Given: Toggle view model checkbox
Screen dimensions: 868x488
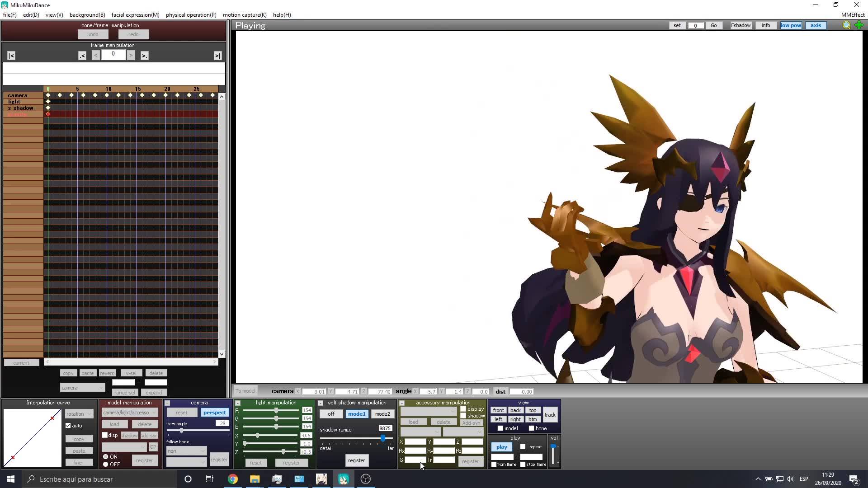Looking at the screenshot, I should tap(500, 428).
